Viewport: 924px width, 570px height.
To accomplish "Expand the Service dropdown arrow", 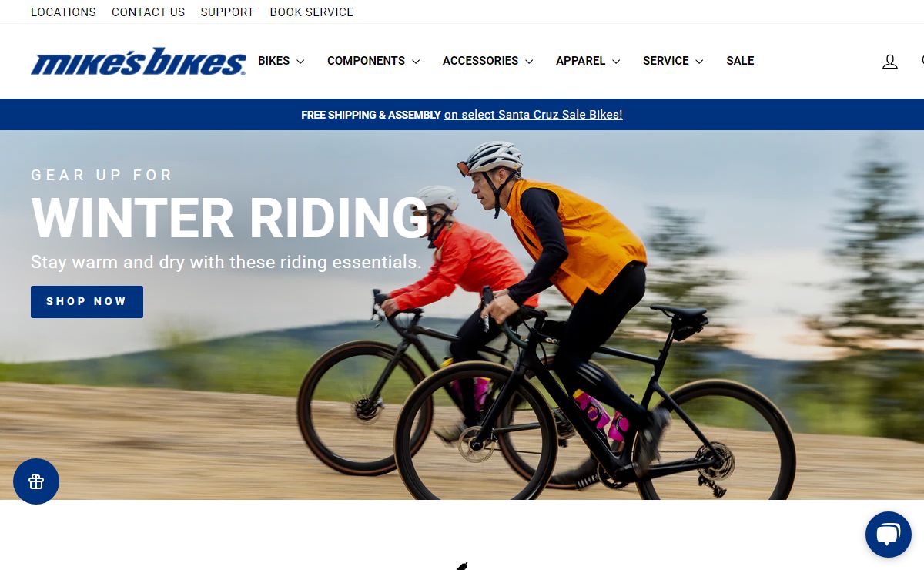I will coord(699,62).
